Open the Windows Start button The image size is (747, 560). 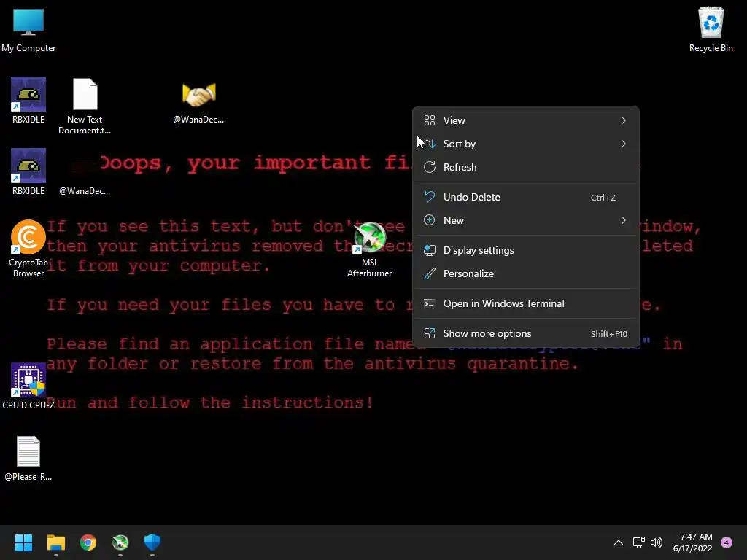(23, 542)
